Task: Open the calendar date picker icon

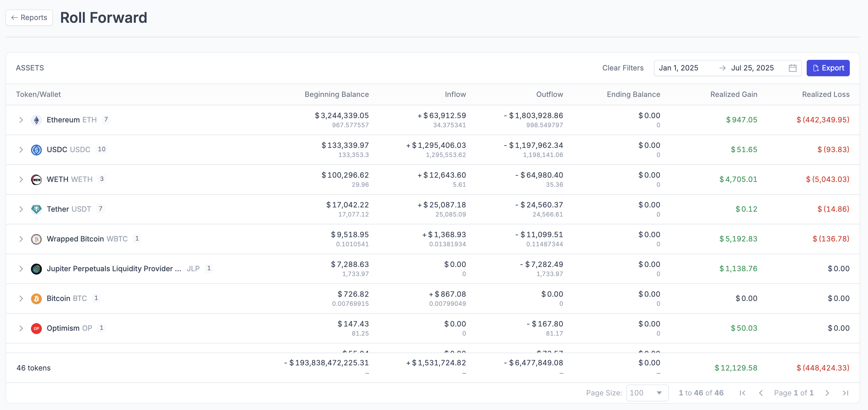Action: click(x=792, y=68)
